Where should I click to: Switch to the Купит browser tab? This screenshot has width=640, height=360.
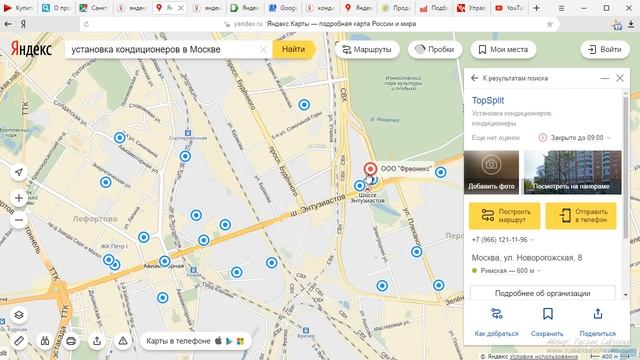(x=19, y=8)
